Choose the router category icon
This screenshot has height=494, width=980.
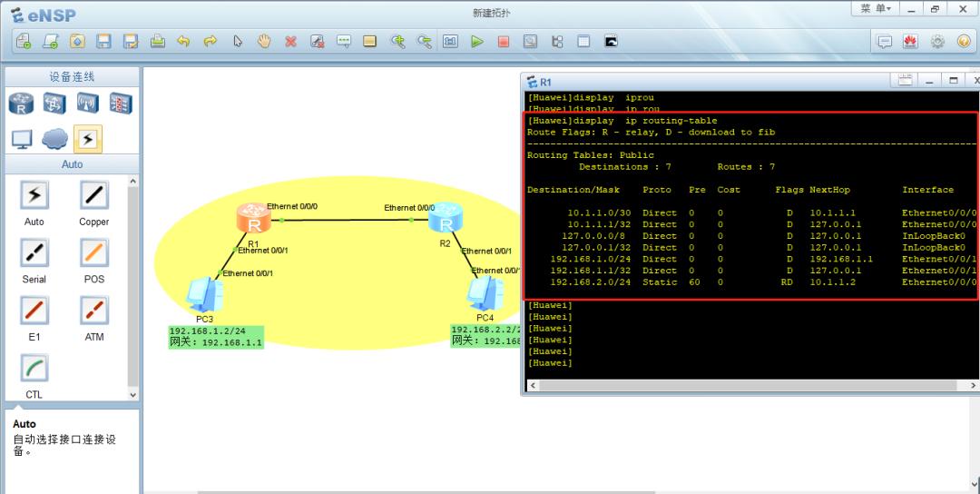22,104
